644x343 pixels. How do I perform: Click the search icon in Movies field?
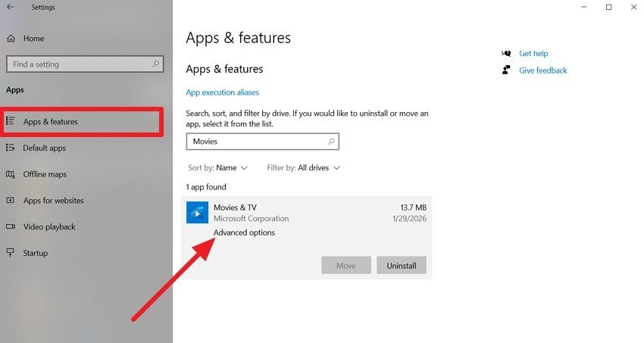pos(331,142)
